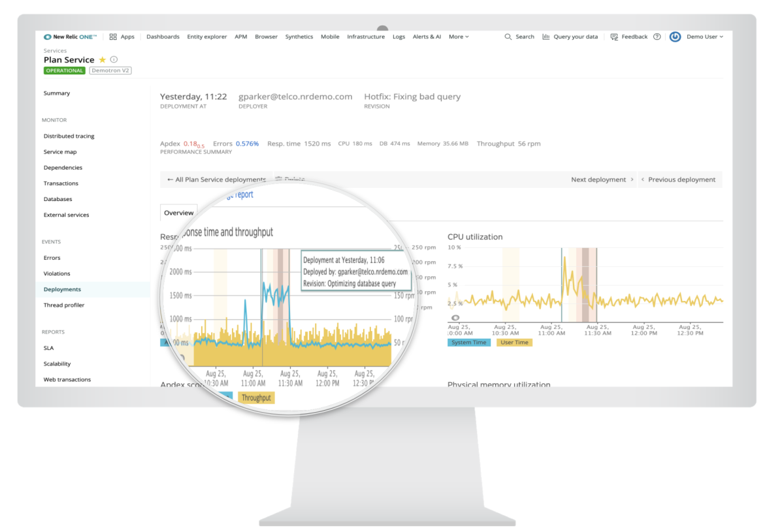The image size is (784, 532).
Task: Go to Entity explorer
Action: coord(207,37)
